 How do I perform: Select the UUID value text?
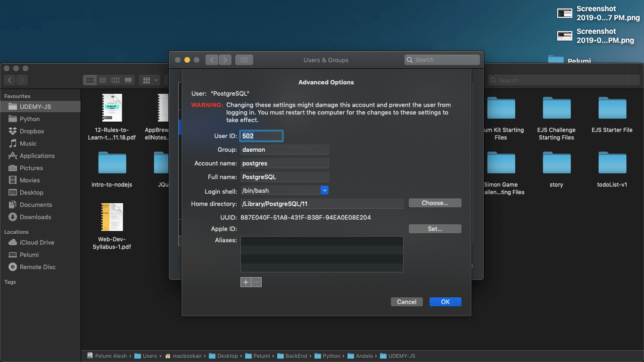point(305,217)
